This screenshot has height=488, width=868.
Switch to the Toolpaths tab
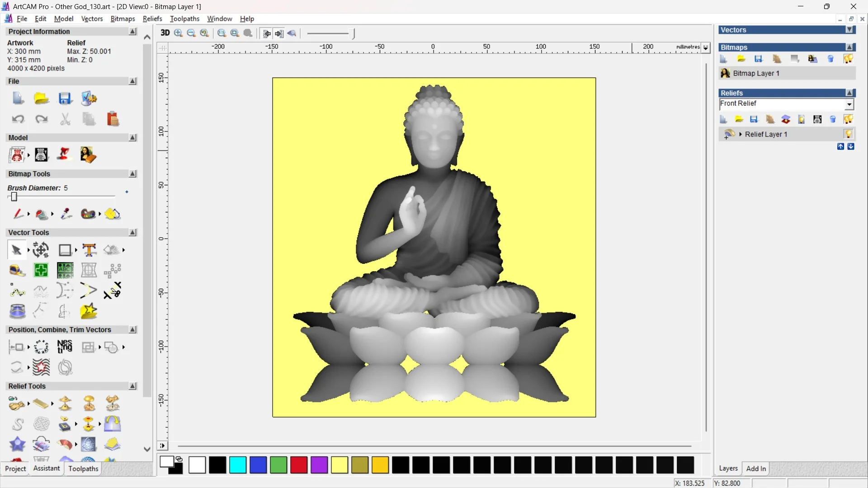83,469
